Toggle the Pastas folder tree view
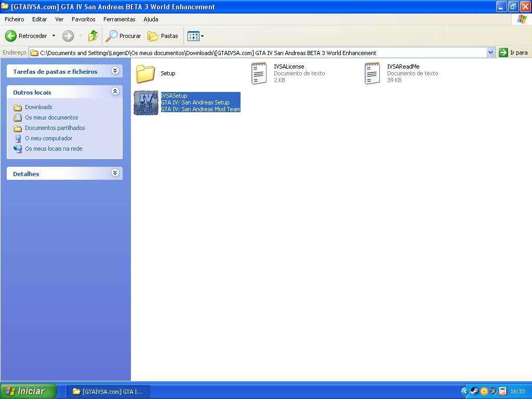The height and width of the screenshot is (399, 532). coord(163,36)
